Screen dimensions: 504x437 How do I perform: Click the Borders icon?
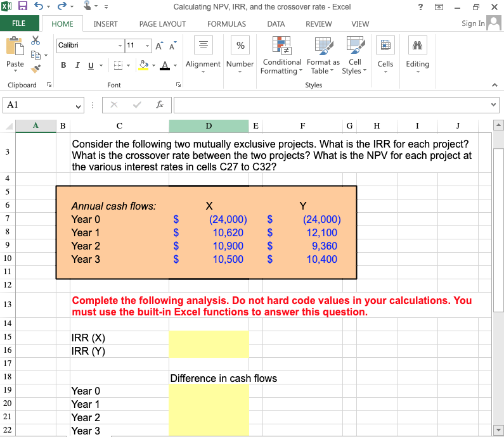(x=119, y=65)
